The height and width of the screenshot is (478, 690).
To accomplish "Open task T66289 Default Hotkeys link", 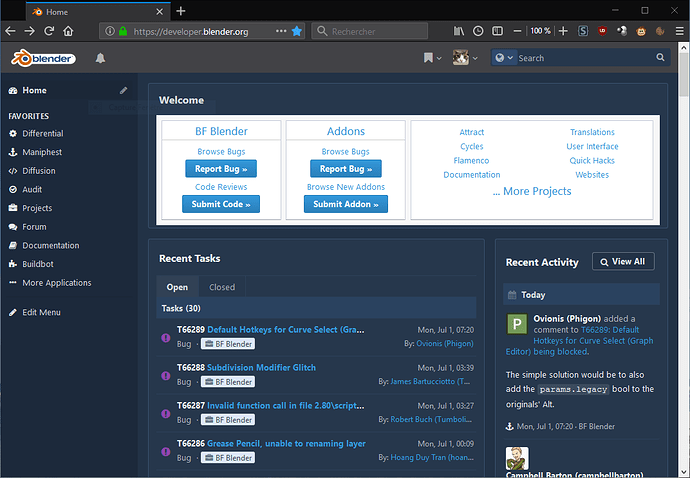I will pos(286,329).
